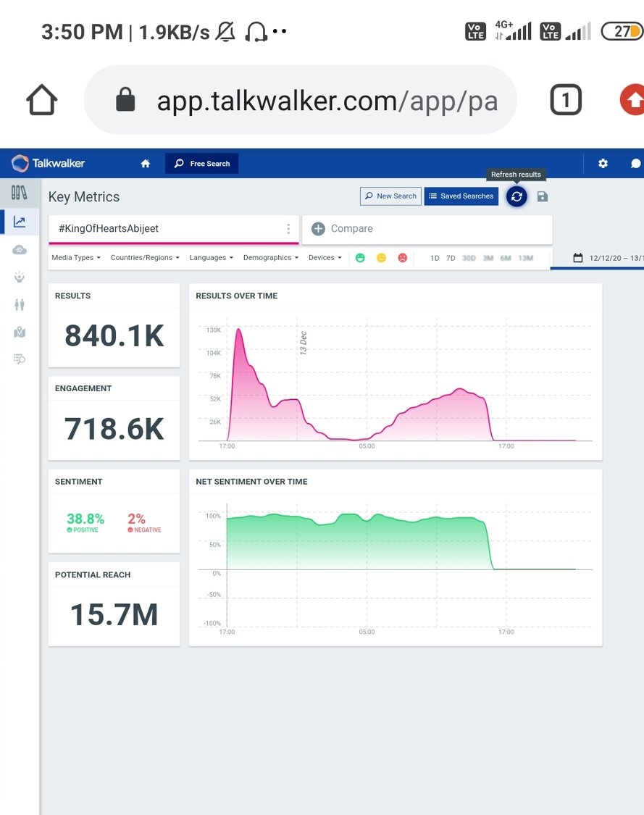
Task: Expand the Countries/Regions filter
Action: (145, 257)
